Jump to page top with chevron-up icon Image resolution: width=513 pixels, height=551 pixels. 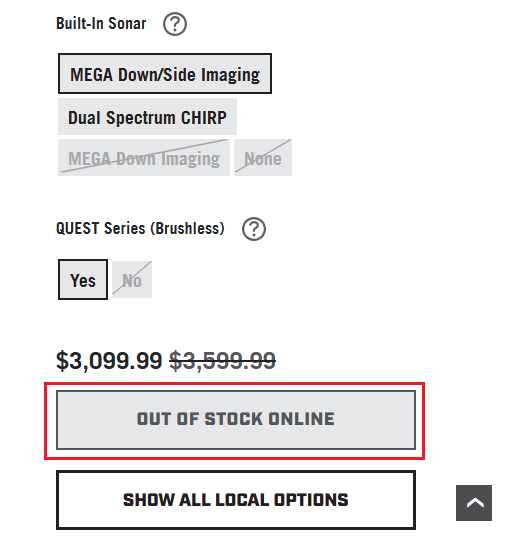point(474,503)
